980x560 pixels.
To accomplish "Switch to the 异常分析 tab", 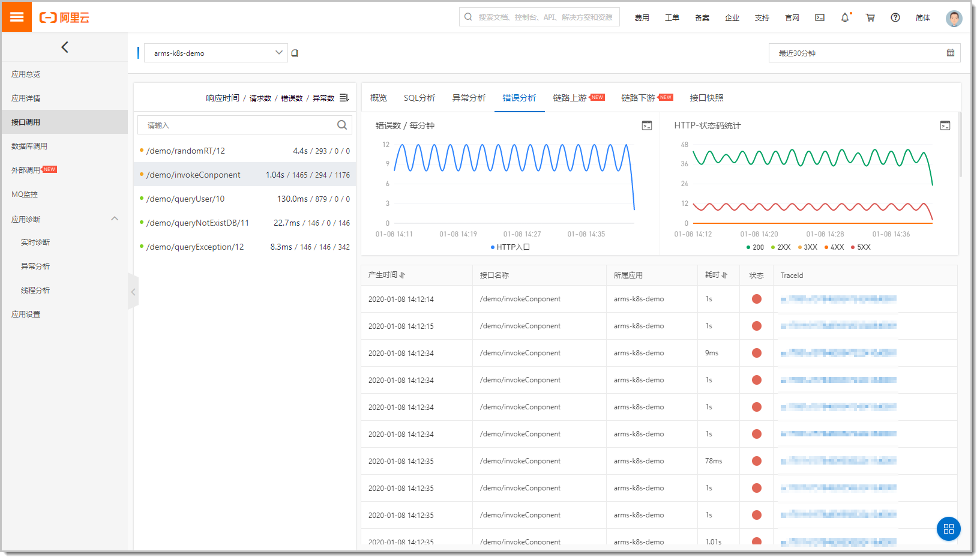I will pos(469,98).
